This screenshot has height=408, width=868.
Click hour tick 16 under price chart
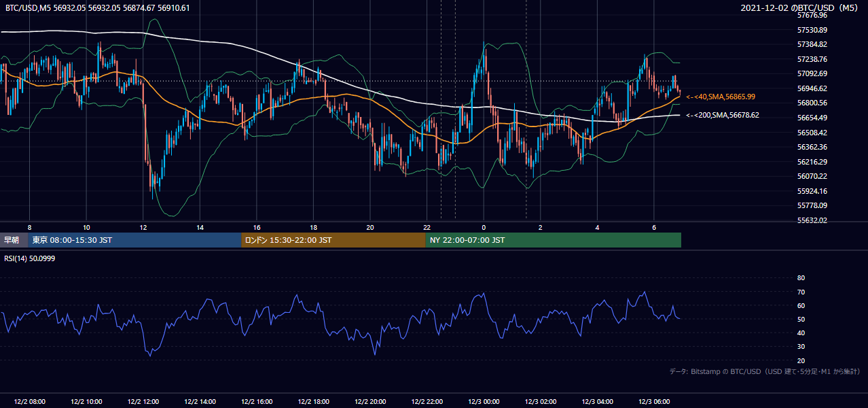coord(257,227)
